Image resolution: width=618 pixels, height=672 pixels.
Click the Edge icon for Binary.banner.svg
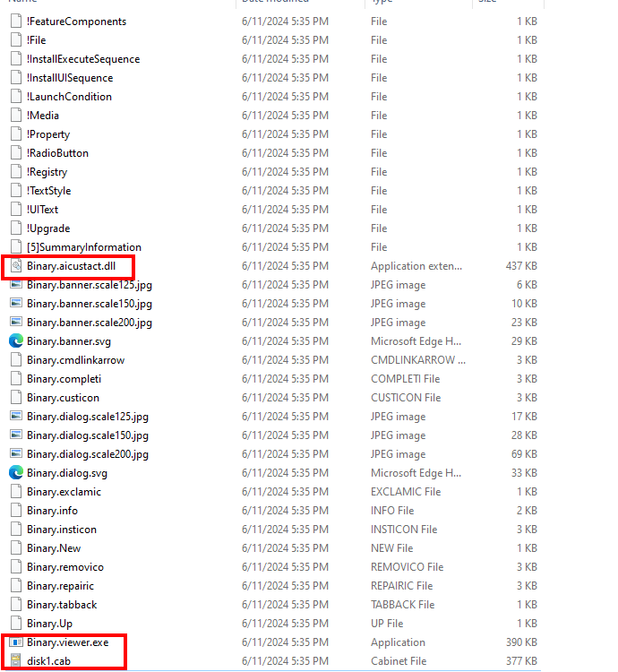16,341
